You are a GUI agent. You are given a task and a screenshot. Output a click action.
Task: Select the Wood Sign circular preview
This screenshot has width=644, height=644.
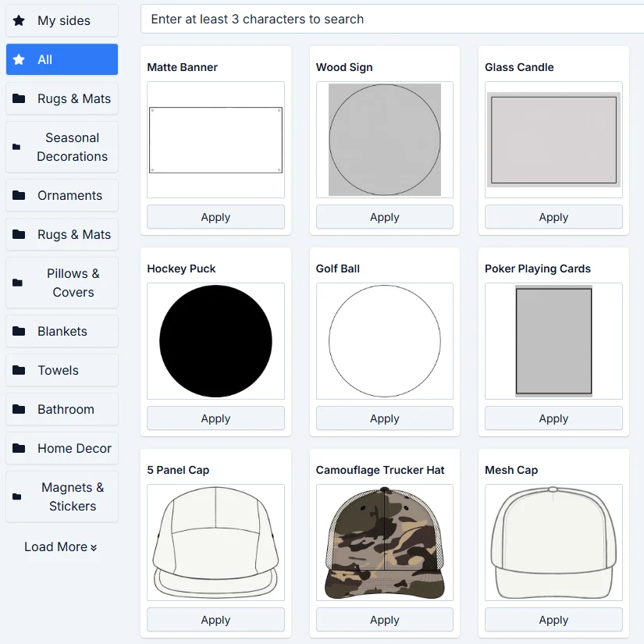pos(384,140)
